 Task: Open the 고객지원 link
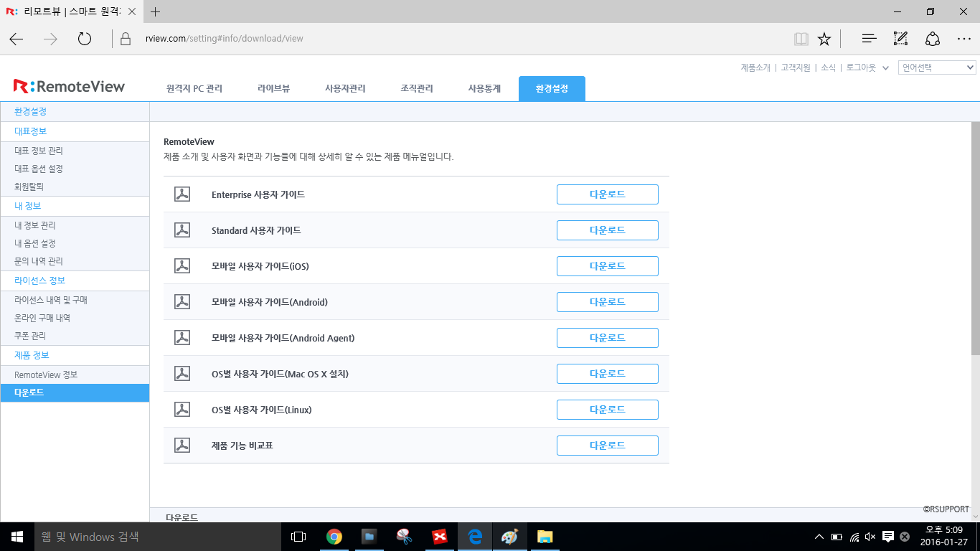coord(796,67)
